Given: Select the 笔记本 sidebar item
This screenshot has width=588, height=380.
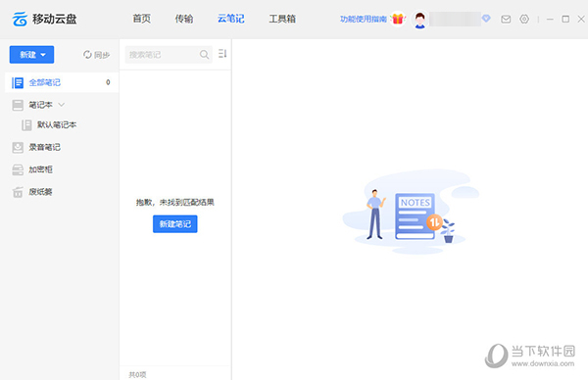Looking at the screenshot, I should pos(41,105).
